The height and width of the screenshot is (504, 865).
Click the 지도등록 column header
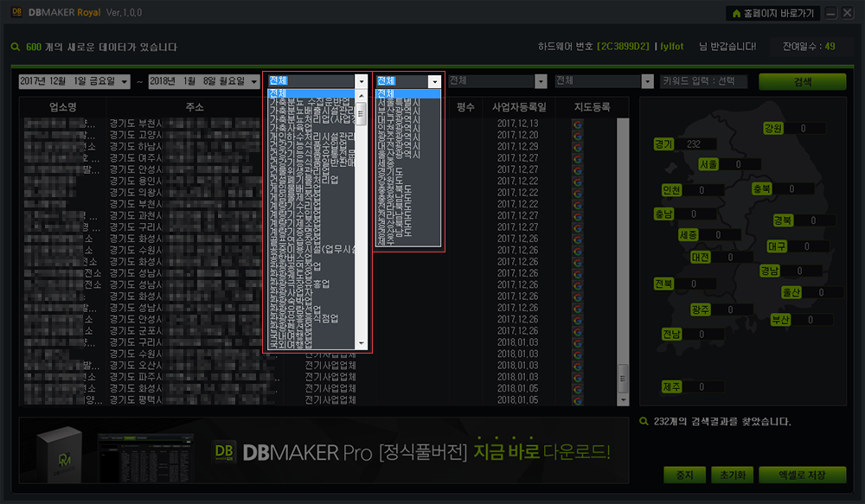[592, 107]
